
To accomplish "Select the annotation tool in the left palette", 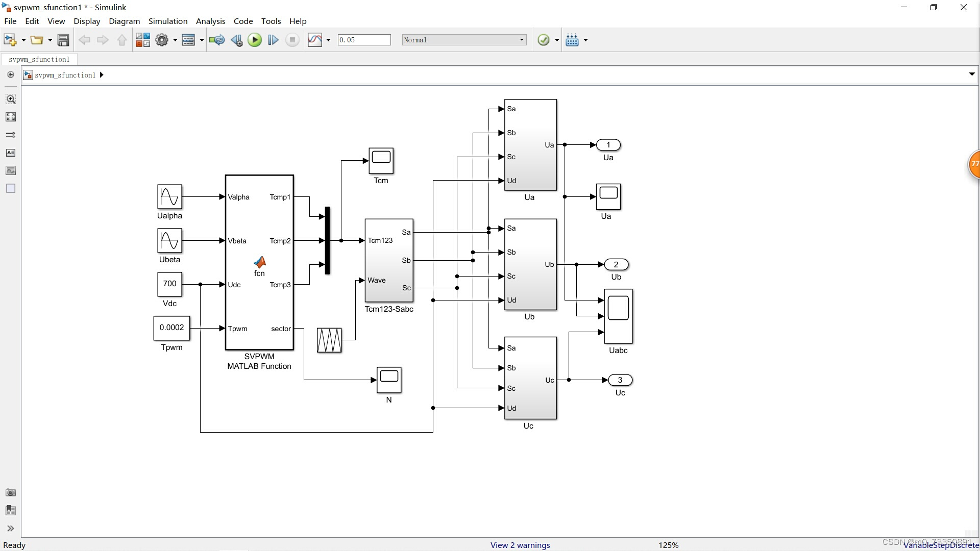I will 11,153.
